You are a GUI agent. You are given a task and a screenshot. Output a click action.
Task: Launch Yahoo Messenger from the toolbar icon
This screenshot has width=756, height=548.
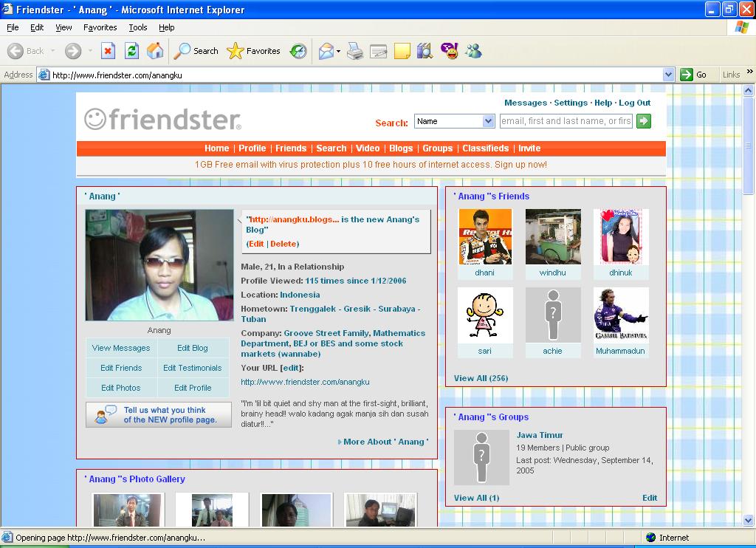[x=450, y=51]
